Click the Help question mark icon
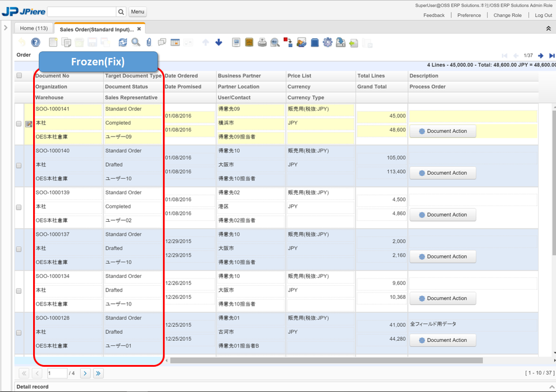This screenshot has width=556, height=392. click(35, 42)
